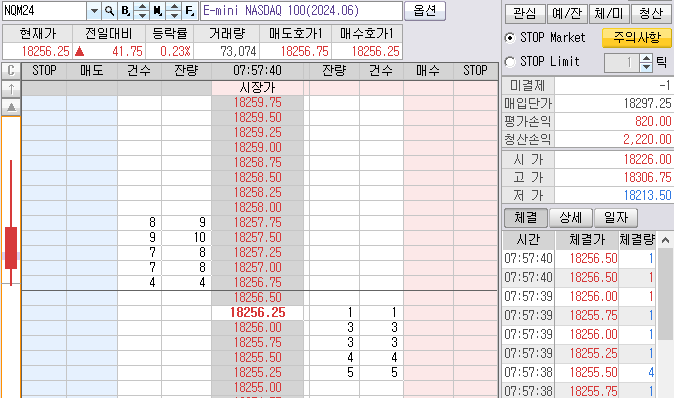The width and height of the screenshot is (674, 398).
Task: Click 시가 value 18226.00
Action: [x=613, y=159]
